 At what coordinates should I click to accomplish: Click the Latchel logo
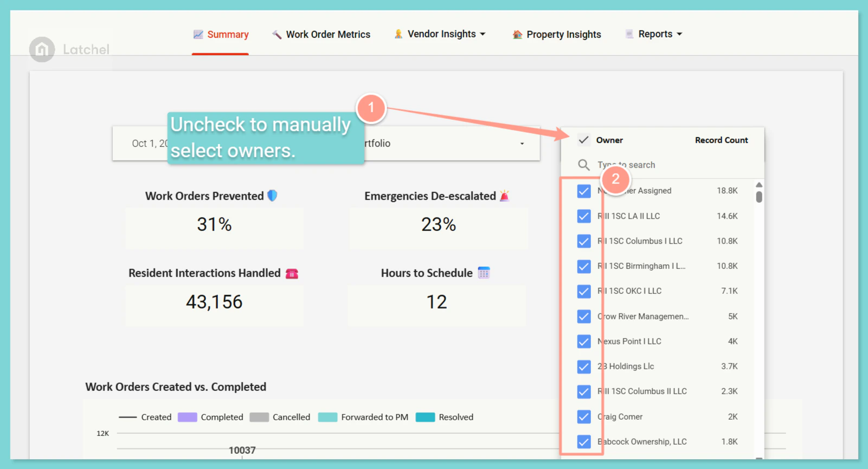[x=69, y=49]
